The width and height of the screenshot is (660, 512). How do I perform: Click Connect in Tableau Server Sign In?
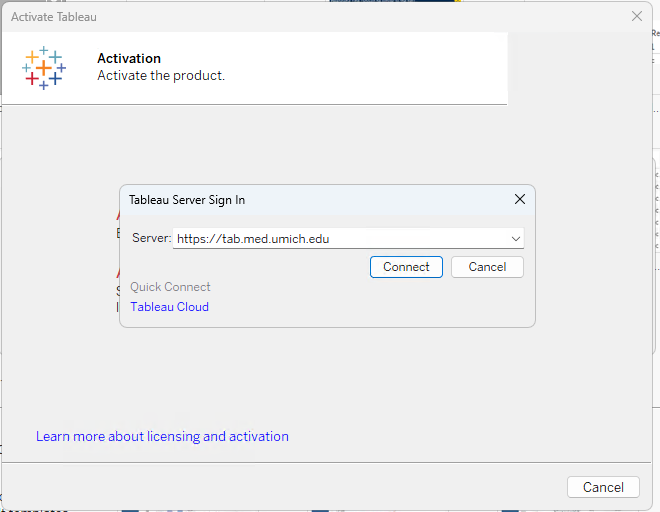406,267
